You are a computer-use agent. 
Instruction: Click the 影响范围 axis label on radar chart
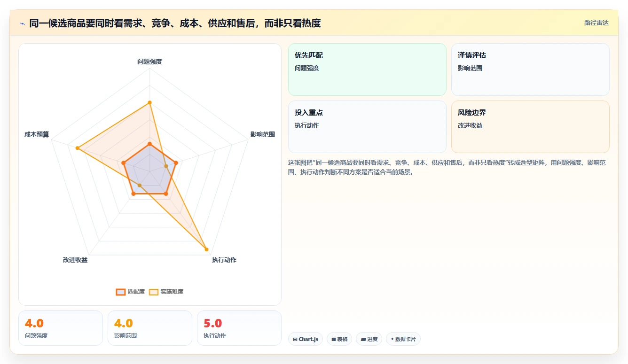pos(263,134)
